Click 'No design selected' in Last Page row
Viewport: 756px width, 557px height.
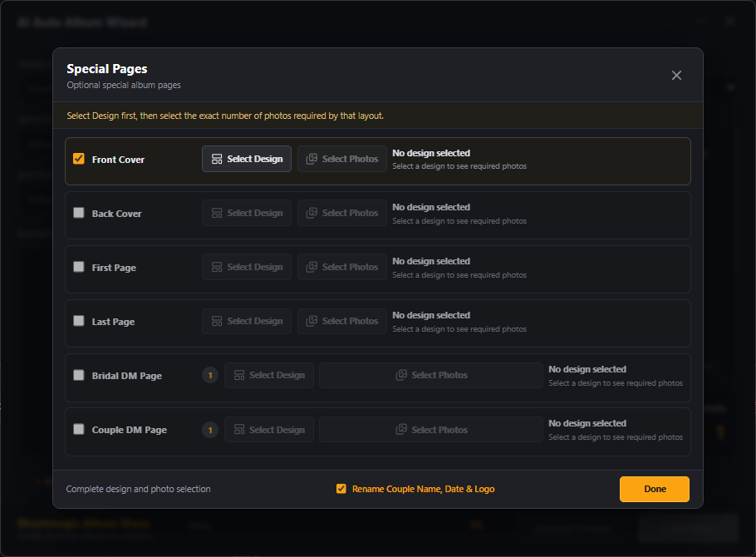click(x=431, y=315)
